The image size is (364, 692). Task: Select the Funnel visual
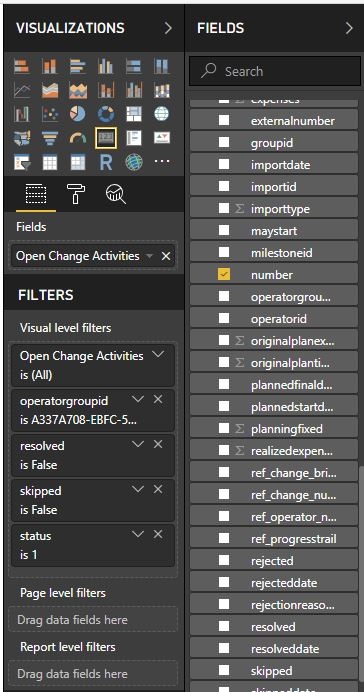pos(49,138)
